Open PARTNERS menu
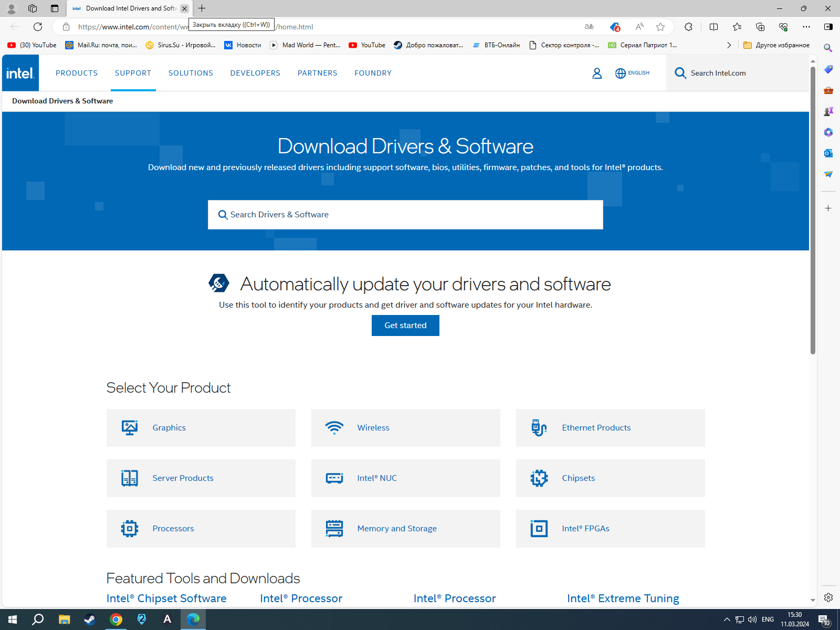Screen dimensions: 840x630 (318, 73)
